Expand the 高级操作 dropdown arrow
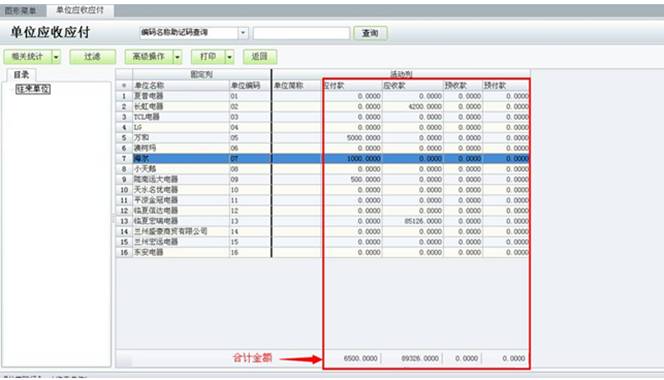The width and height of the screenshot is (664, 380). [x=177, y=57]
